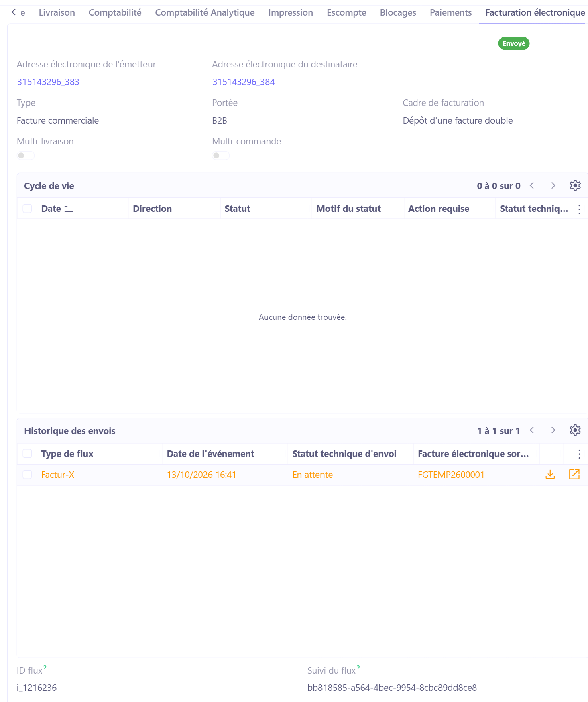The image size is (588, 702).
Task: Open the Factur-X flux link
Action: click(x=58, y=475)
